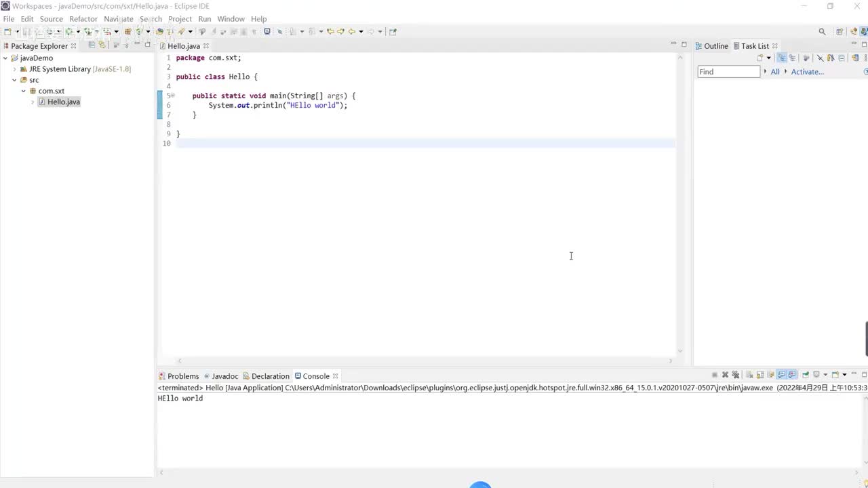Click the New file toolbar icon

click(7, 31)
